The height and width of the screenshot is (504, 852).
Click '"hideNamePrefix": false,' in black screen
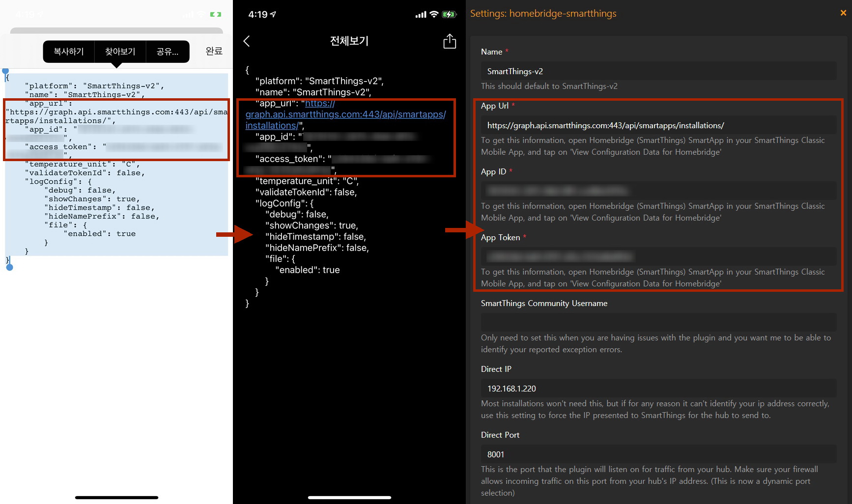(317, 248)
